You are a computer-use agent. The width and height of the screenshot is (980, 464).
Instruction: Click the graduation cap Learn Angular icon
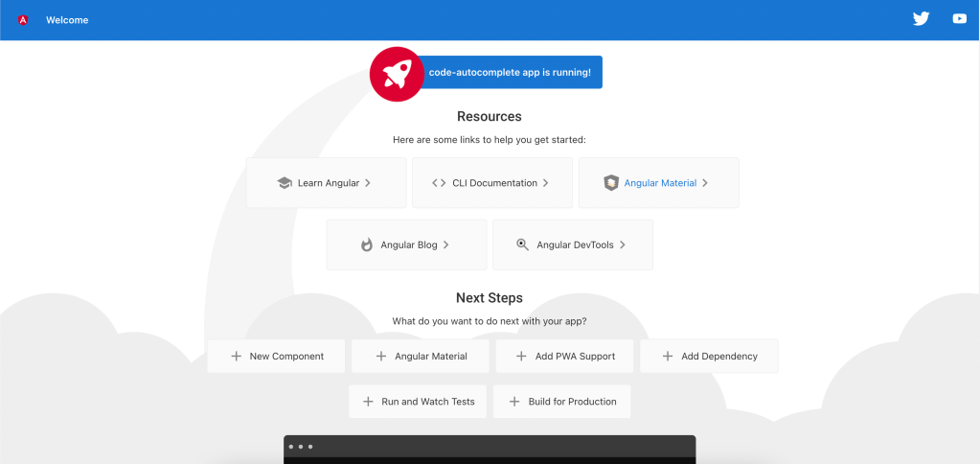(x=285, y=183)
